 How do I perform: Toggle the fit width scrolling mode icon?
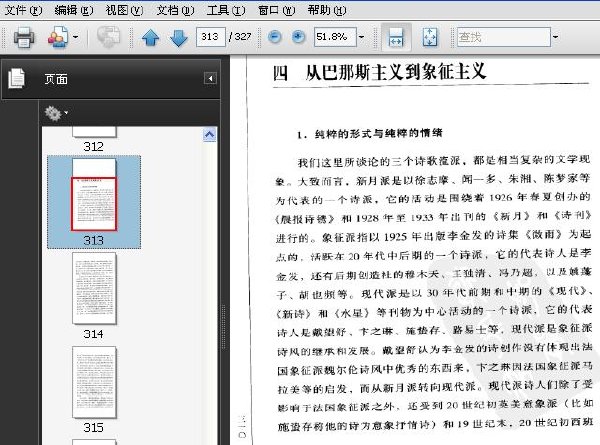click(396, 37)
